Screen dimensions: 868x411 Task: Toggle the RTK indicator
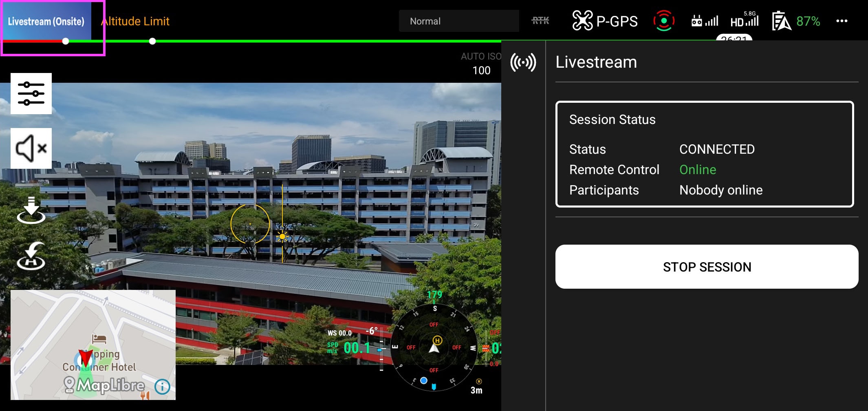tap(540, 21)
